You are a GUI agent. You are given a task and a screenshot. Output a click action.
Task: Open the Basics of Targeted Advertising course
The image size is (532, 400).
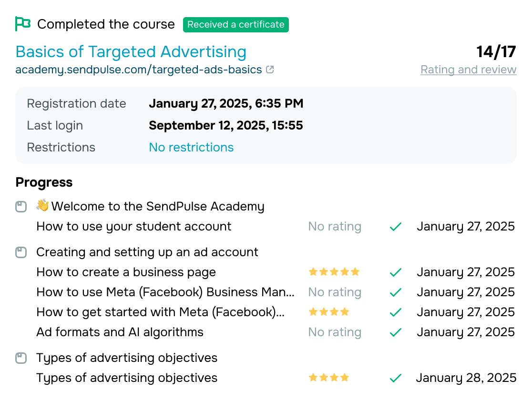[131, 51]
